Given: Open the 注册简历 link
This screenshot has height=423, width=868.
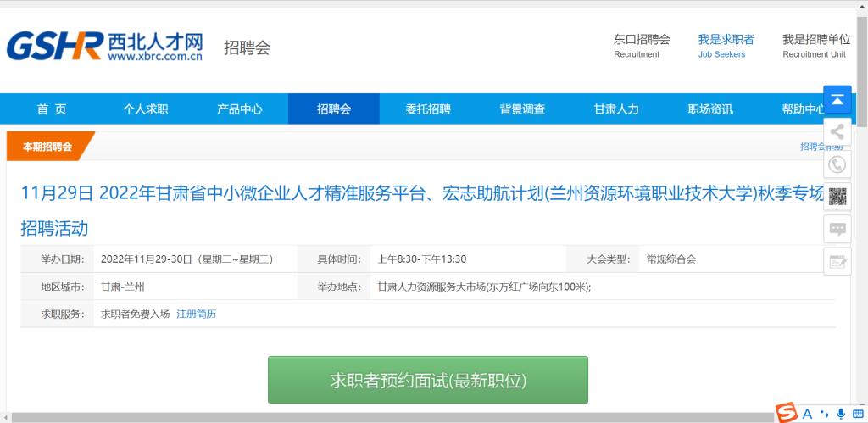Looking at the screenshot, I should 196,314.
